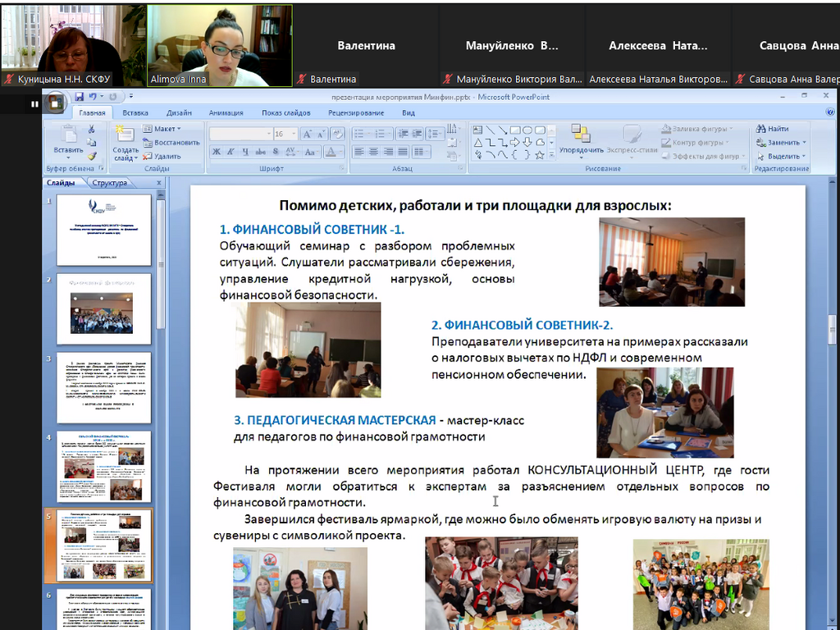Open the font size 16 dropdown

coord(294,134)
